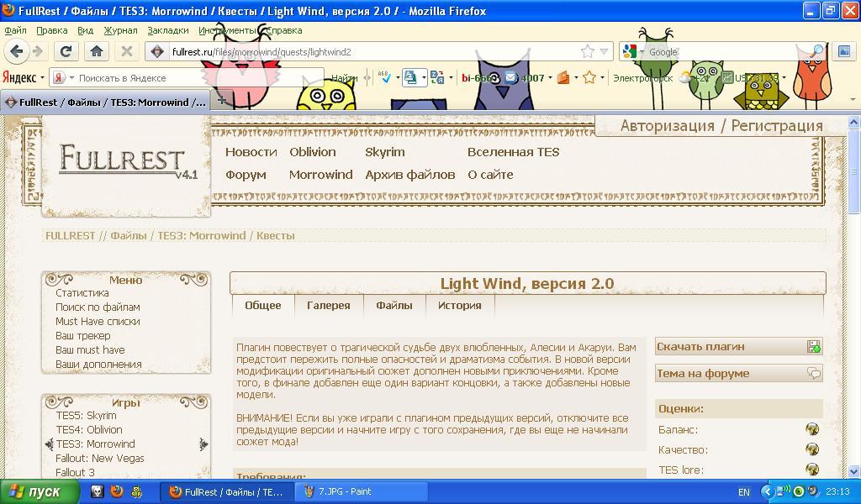Open Авторизация / Регистрация link
The height and width of the screenshot is (504, 861).
tap(721, 126)
